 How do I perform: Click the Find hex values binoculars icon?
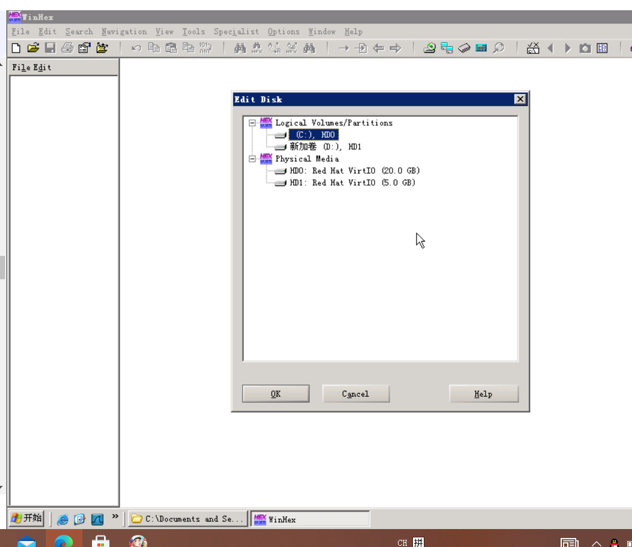pyautogui.click(x=257, y=48)
